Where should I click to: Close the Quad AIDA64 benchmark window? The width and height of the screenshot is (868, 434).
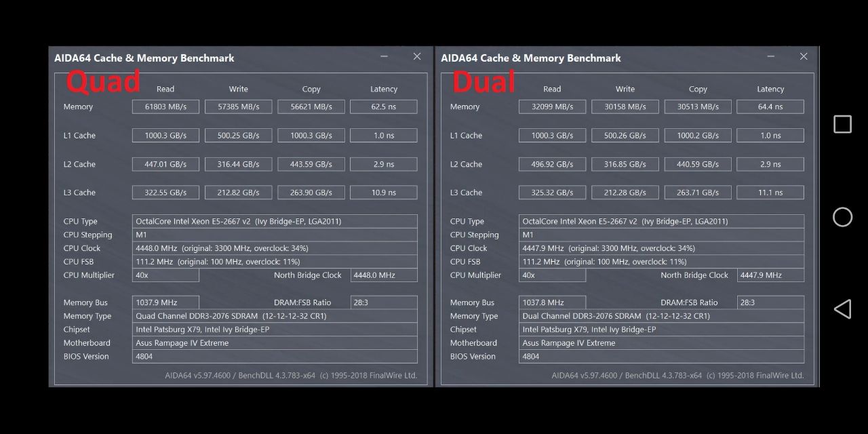(417, 57)
